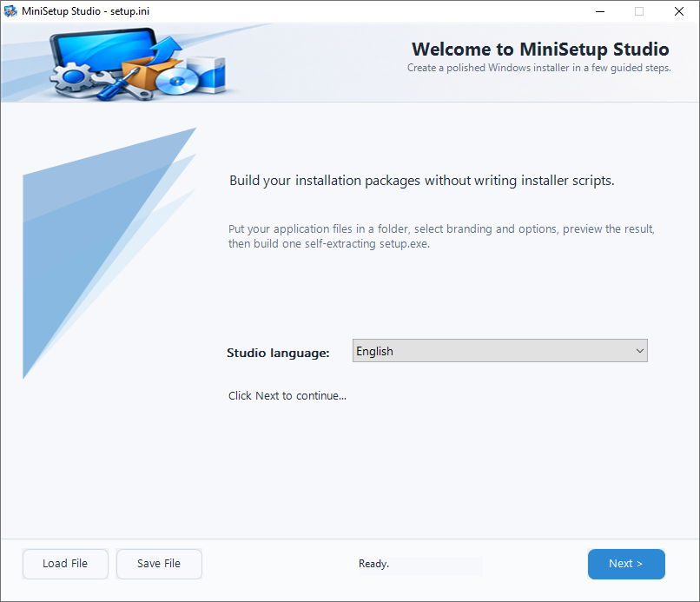Open the Load File dialog

(65, 564)
